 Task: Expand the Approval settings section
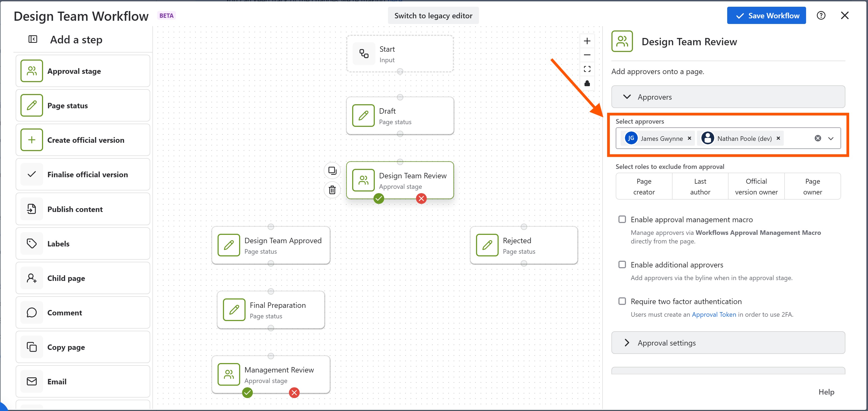[627, 343]
